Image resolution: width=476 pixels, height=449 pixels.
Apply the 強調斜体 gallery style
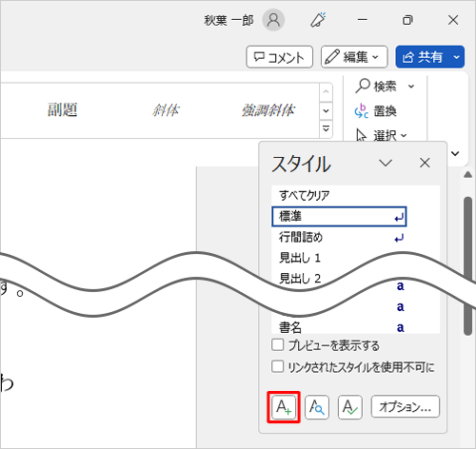[x=268, y=110]
